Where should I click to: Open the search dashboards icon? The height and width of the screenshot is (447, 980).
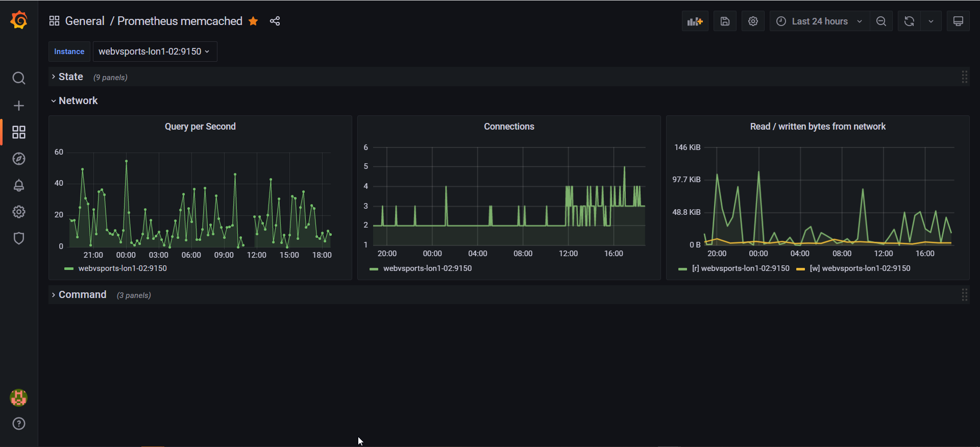pos(19,78)
